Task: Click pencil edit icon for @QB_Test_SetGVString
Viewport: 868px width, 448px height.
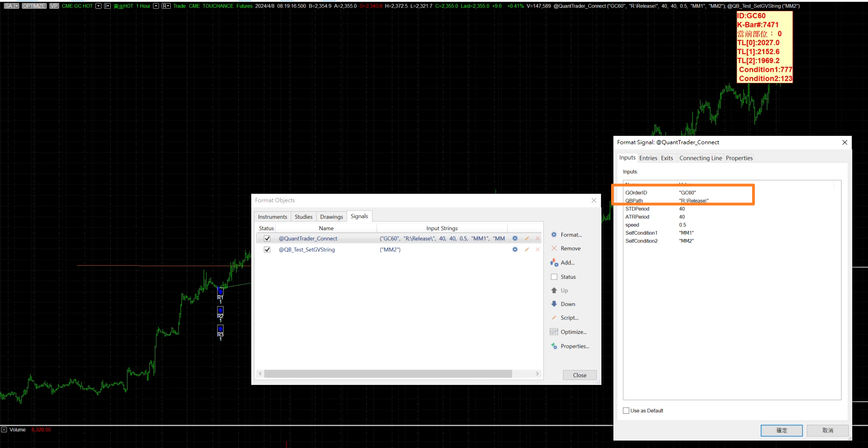Action: (x=527, y=250)
